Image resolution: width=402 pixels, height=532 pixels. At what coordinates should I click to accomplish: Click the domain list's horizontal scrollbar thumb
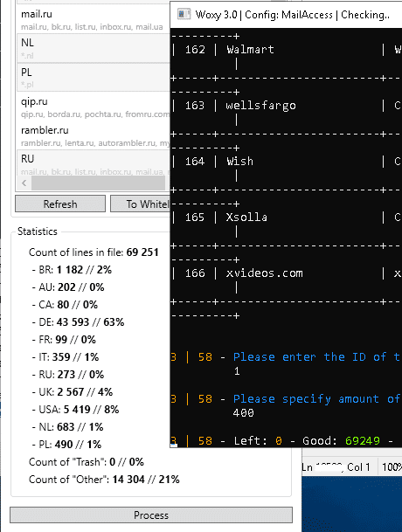pos(98,183)
